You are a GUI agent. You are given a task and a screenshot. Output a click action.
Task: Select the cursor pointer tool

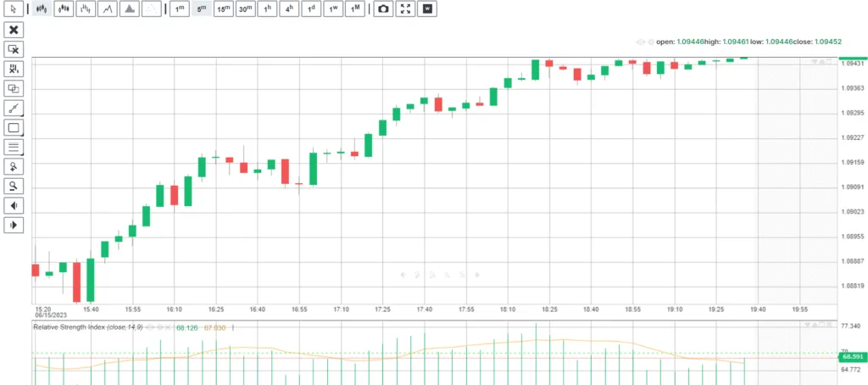click(14, 8)
